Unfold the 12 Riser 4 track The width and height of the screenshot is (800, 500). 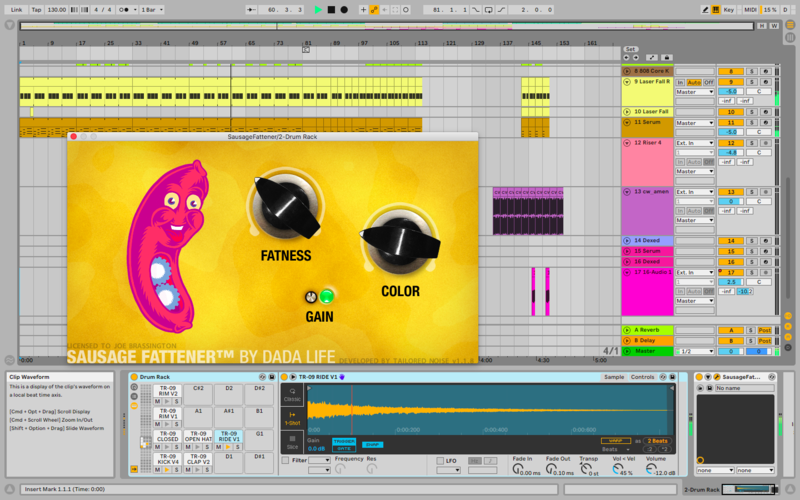coord(627,143)
